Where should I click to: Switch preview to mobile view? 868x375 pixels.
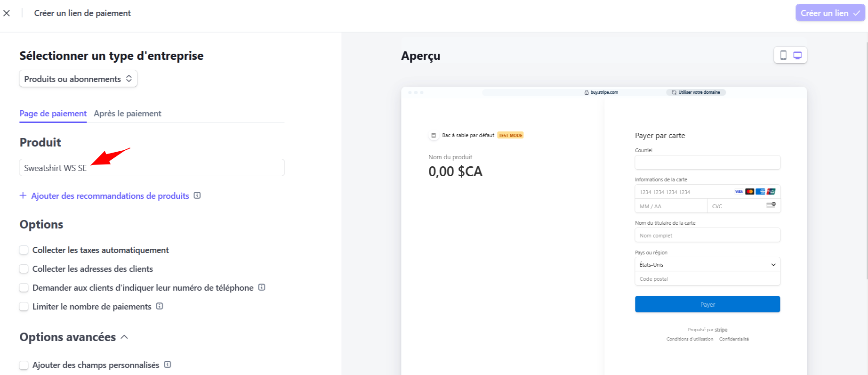783,55
